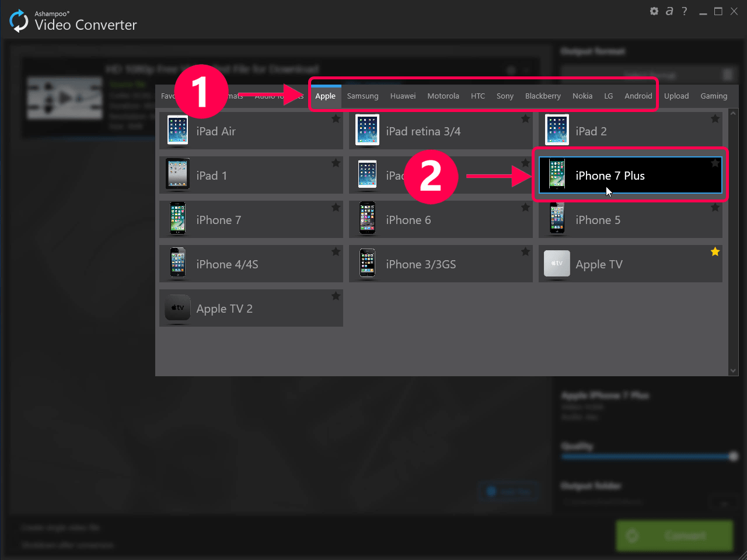Click the preset list scroll-down arrow
The image size is (747, 560).
pyautogui.click(x=734, y=370)
